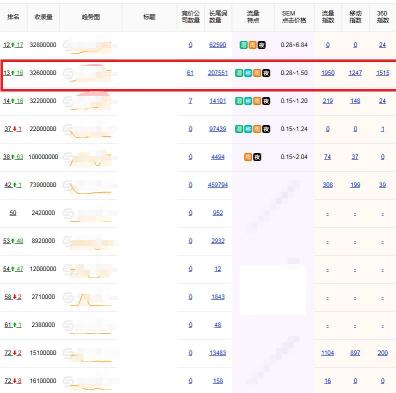The height and width of the screenshot is (393, 396).
Task: Click the long-tail keyword count 459794
Action: [x=218, y=185]
